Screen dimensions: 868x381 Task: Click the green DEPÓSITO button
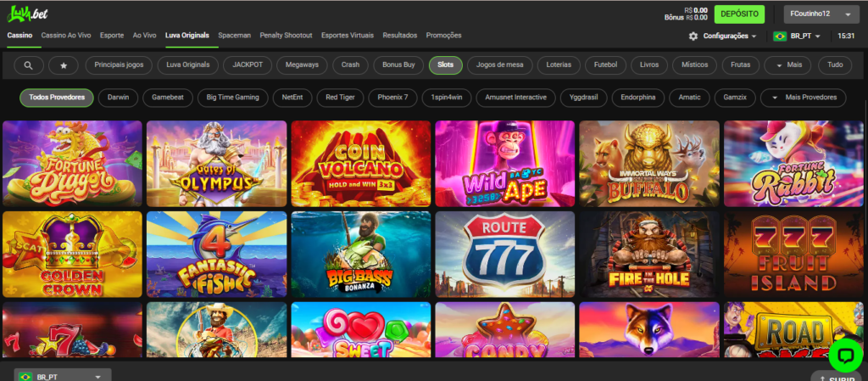pos(739,14)
